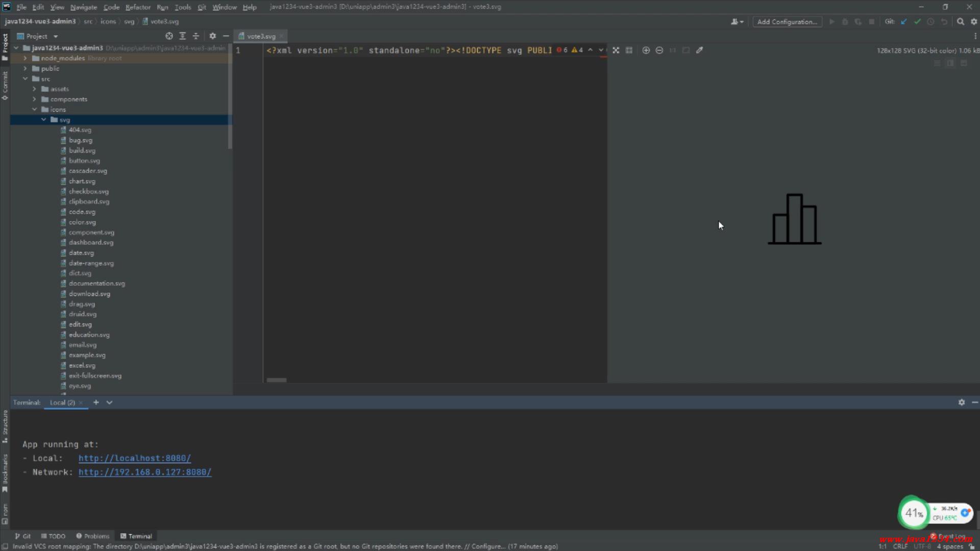This screenshot has width=980, height=551.
Task: Pick color with eyedropper in preview toolbar
Action: pyautogui.click(x=699, y=50)
